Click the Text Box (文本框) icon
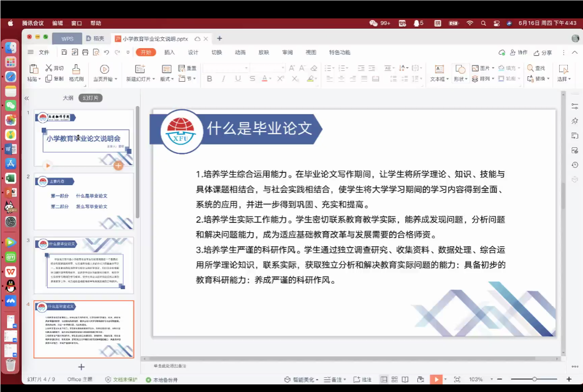Screen dimensions: 583x392 [439, 69]
